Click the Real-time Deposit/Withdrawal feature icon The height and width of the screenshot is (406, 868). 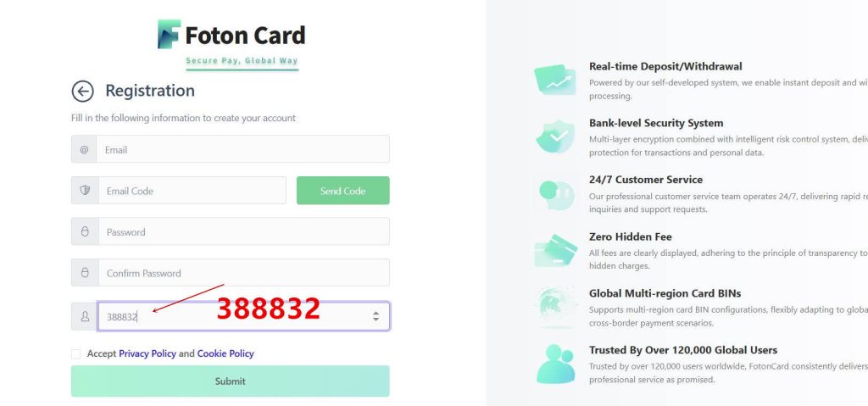tap(555, 80)
